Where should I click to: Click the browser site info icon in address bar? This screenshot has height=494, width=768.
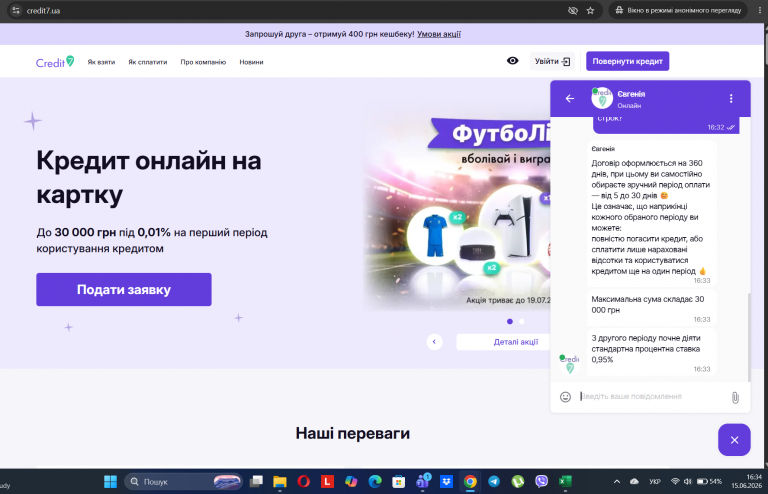16,10
